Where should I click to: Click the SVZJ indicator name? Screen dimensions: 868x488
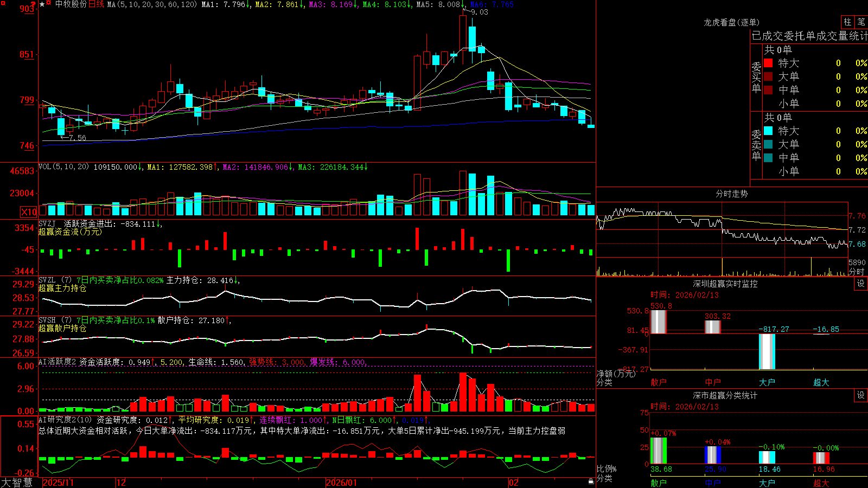(47, 223)
